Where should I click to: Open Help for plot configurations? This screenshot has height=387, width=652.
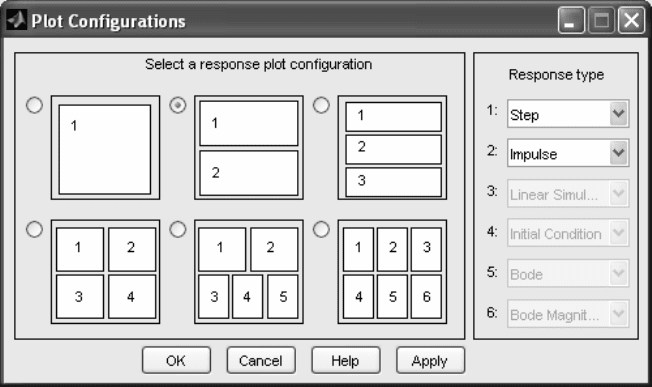pyautogui.click(x=346, y=360)
